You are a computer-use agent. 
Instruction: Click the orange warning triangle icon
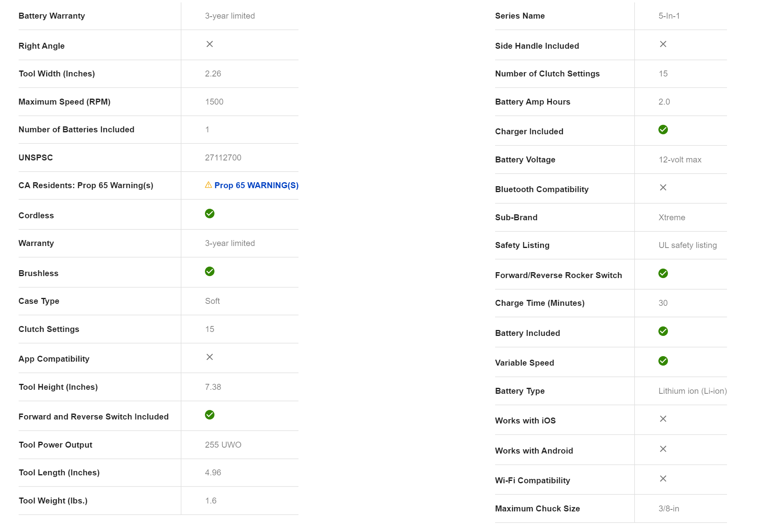click(208, 185)
